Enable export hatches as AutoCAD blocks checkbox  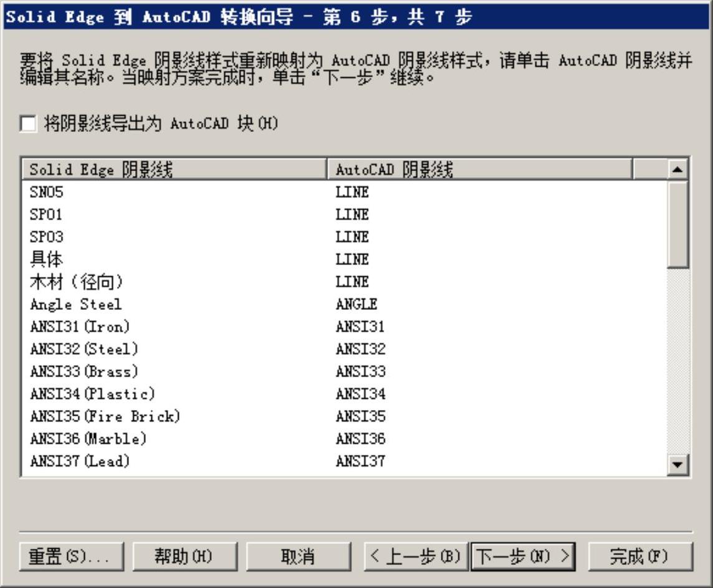(x=28, y=124)
